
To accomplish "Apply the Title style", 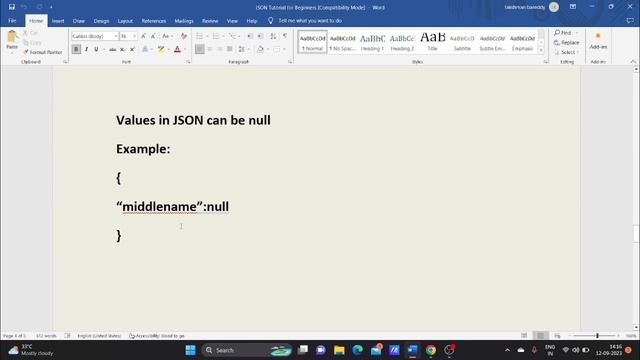I will pos(432,42).
